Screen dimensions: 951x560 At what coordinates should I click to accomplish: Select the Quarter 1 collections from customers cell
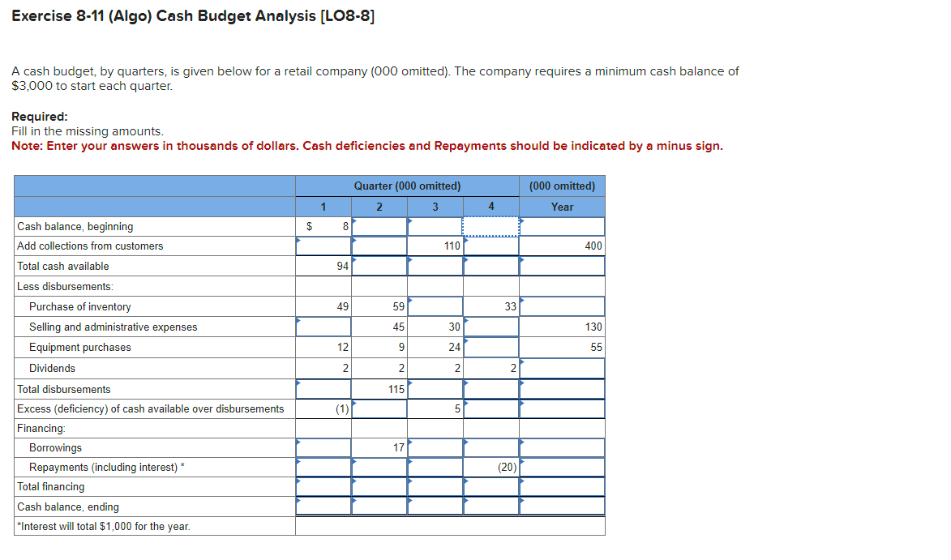point(323,246)
